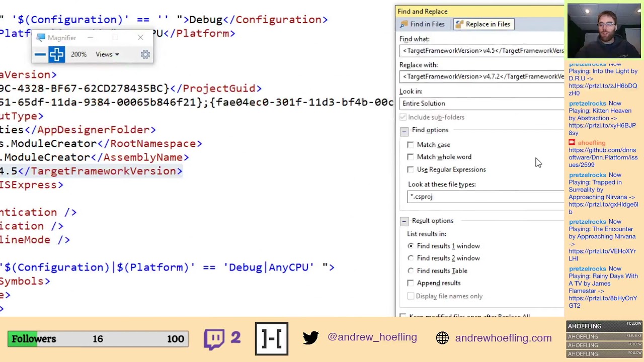Click the Twitter bird icon in overlay
Viewport: 644px width, 362px height.
311,338
